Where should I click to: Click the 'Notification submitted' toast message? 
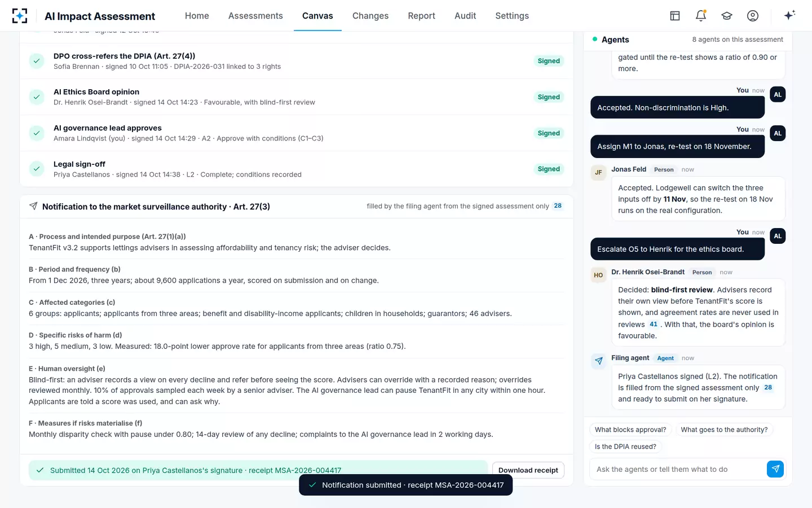405,485
